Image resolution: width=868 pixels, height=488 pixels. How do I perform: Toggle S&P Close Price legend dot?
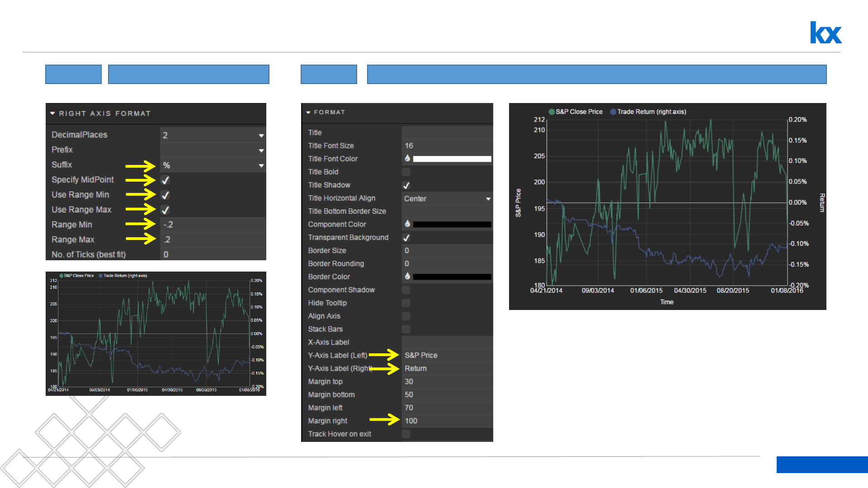point(552,112)
